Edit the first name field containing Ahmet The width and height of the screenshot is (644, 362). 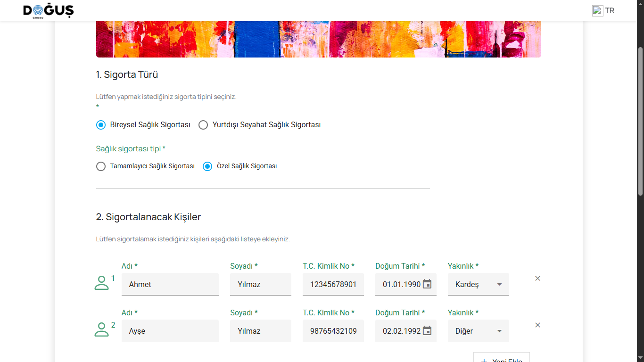point(170,284)
